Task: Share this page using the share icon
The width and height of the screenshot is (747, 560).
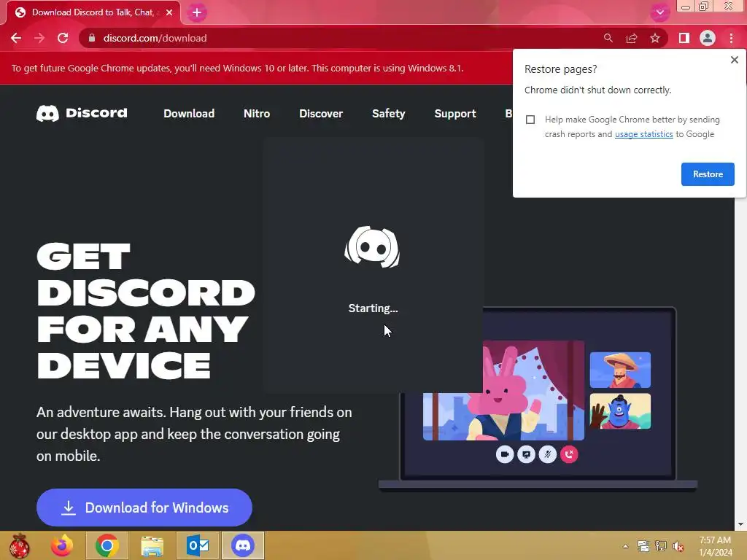Action: pyautogui.click(x=632, y=38)
